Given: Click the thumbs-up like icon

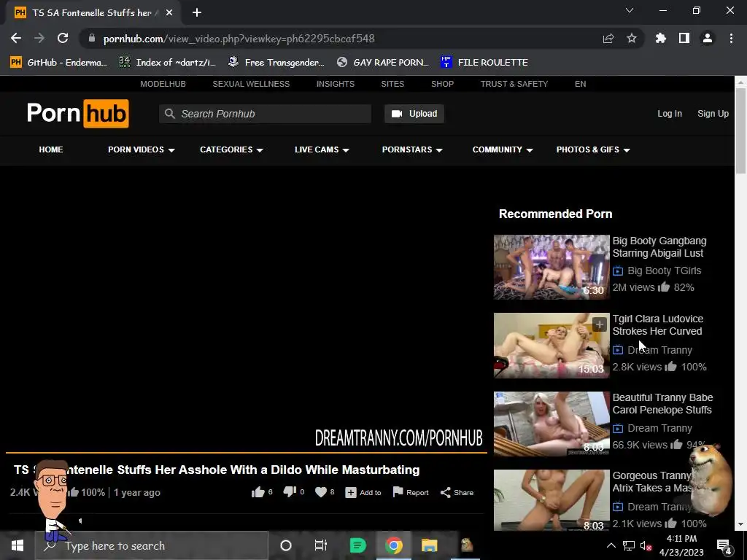Looking at the screenshot, I should click(258, 492).
